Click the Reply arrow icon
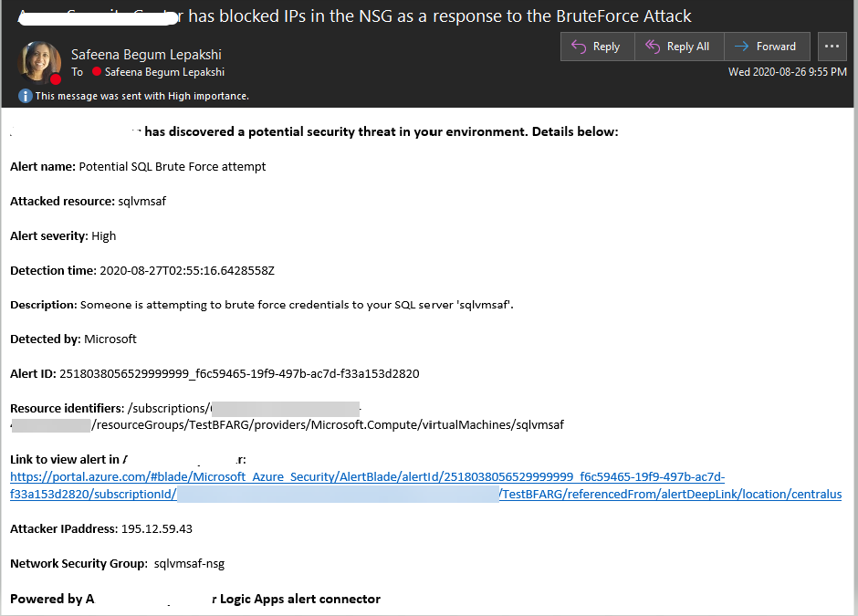This screenshot has height=616, width=858. [578, 47]
